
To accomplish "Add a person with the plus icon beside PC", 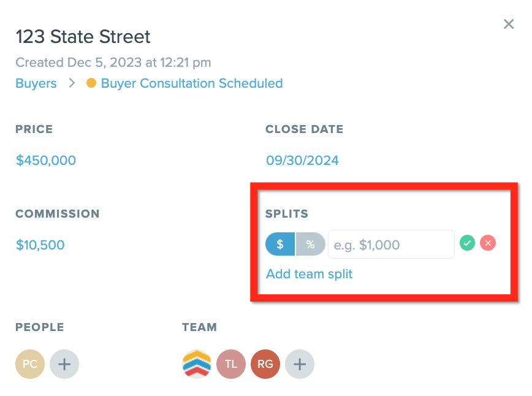I will (x=64, y=364).
